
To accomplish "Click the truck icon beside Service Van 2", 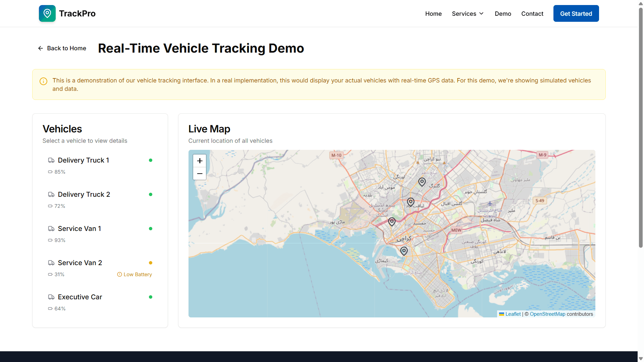I will [x=51, y=263].
